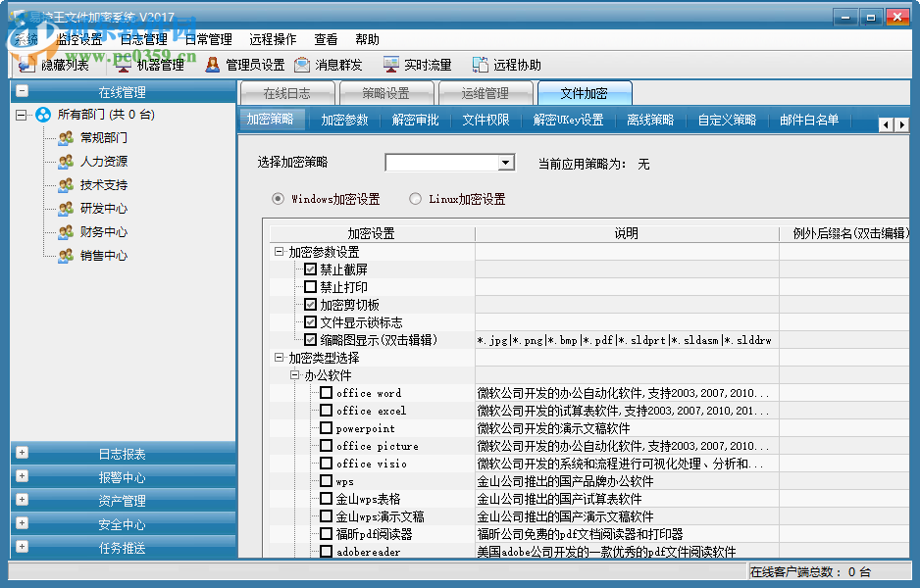Open the 解密审批 sub-tab
This screenshot has width=920, height=588.
(416, 120)
